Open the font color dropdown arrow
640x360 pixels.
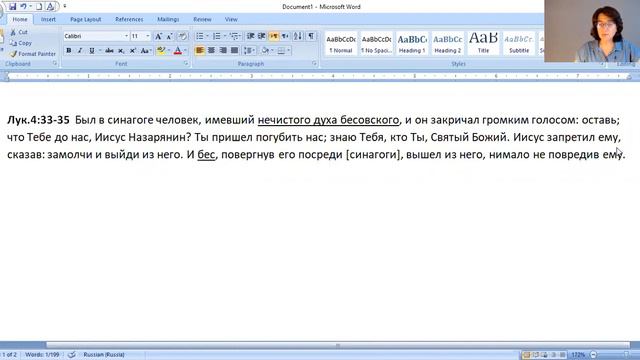(185, 51)
